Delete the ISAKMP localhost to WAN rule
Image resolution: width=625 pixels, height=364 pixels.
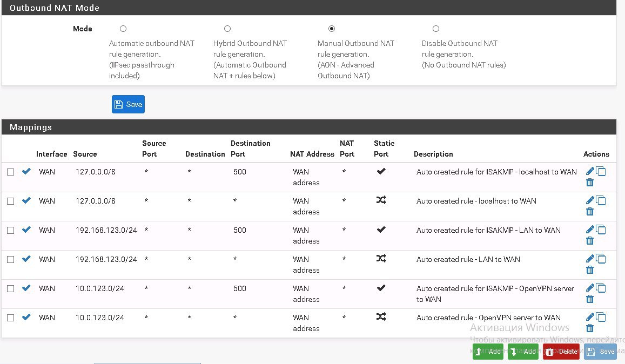point(590,183)
